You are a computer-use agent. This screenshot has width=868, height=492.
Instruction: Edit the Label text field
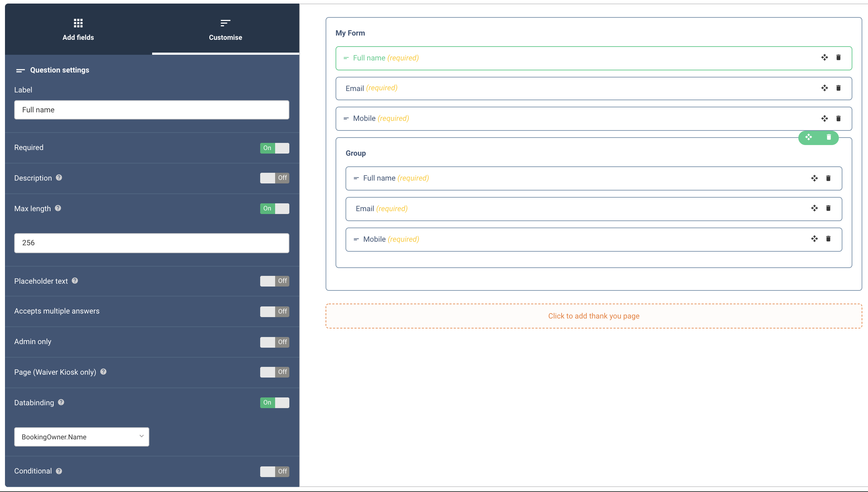(x=152, y=110)
